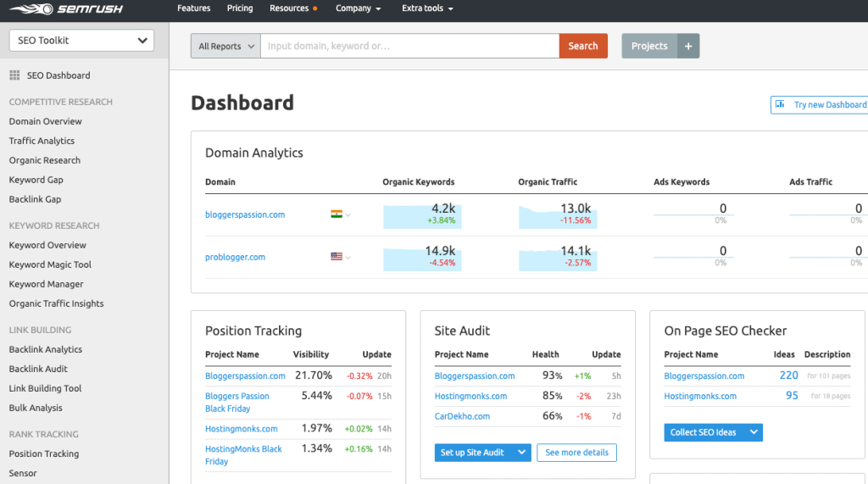868x484 pixels.
Task: Open Features in top navigation
Action: pyautogui.click(x=194, y=8)
